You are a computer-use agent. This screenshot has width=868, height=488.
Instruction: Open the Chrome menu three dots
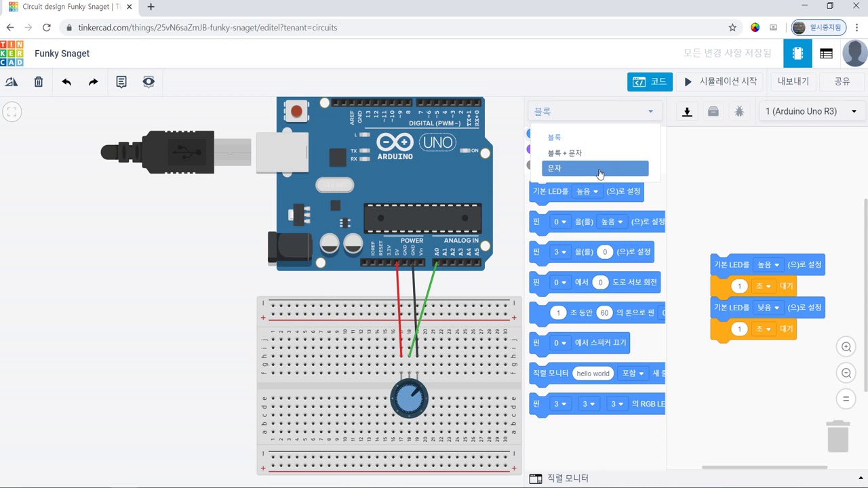pyautogui.click(x=857, y=28)
